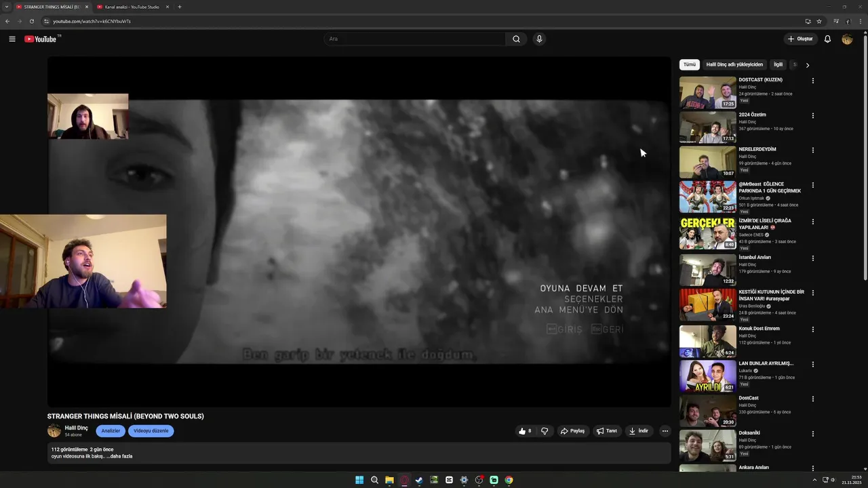Click orkun Işıtmak channel name
This screenshot has height=488, width=868.
pos(751,198)
